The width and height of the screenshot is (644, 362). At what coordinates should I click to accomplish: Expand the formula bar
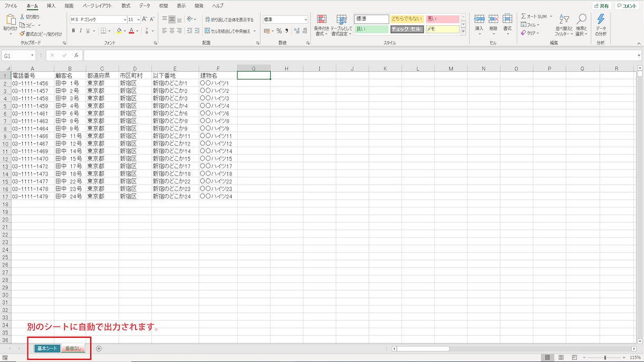(638, 55)
